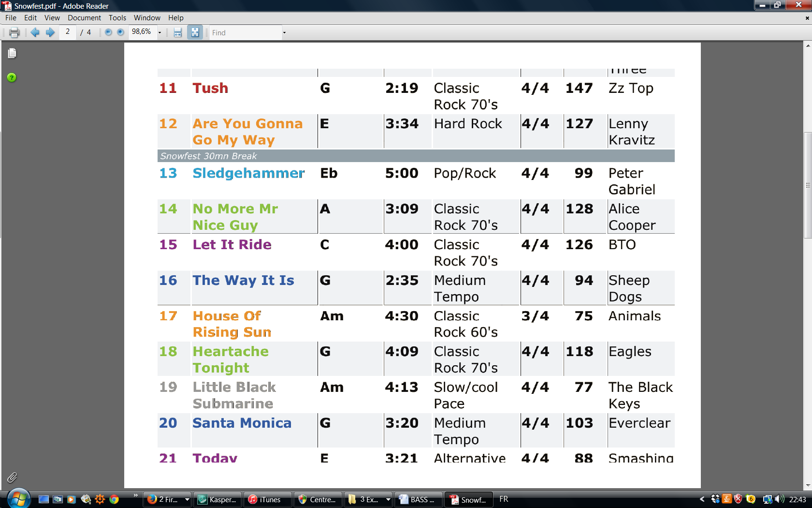Close the document with the menu bar X

[x=807, y=18]
